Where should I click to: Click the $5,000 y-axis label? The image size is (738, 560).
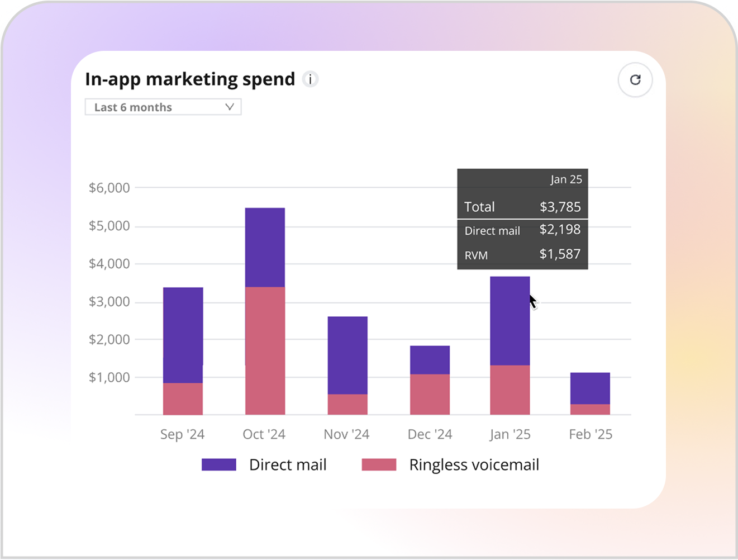[x=109, y=226]
